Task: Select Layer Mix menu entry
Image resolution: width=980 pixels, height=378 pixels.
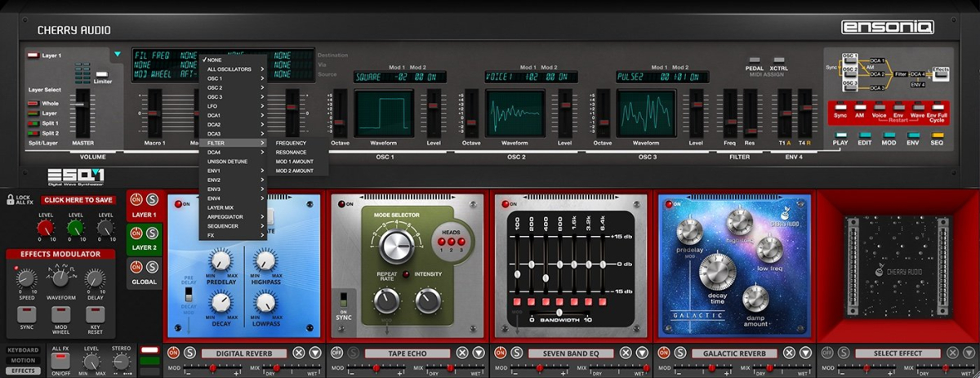Action: (234, 207)
